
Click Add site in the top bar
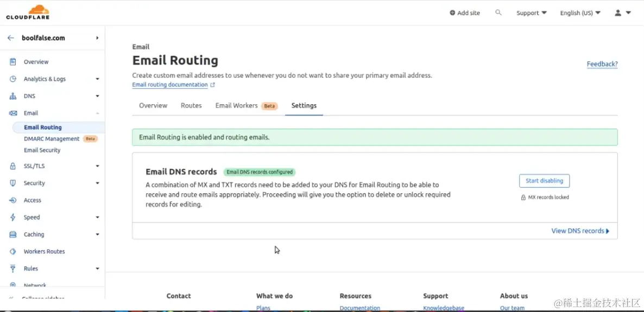465,12
